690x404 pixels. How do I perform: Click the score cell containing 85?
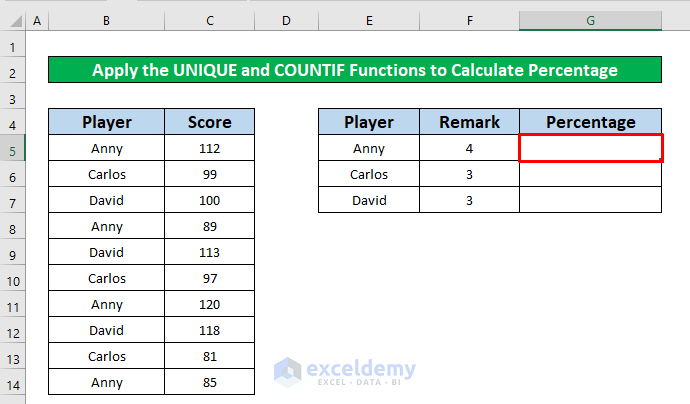pyautogui.click(x=210, y=381)
